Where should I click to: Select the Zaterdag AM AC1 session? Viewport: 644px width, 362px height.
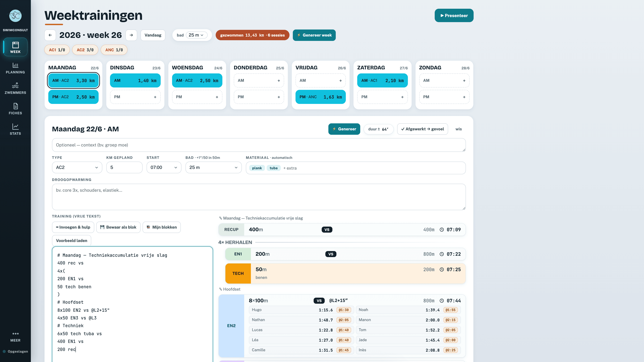[x=382, y=80]
